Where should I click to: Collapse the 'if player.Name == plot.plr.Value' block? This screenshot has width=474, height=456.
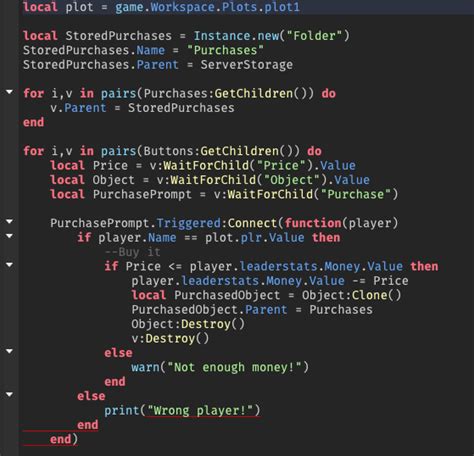click(x=9, y=236)
